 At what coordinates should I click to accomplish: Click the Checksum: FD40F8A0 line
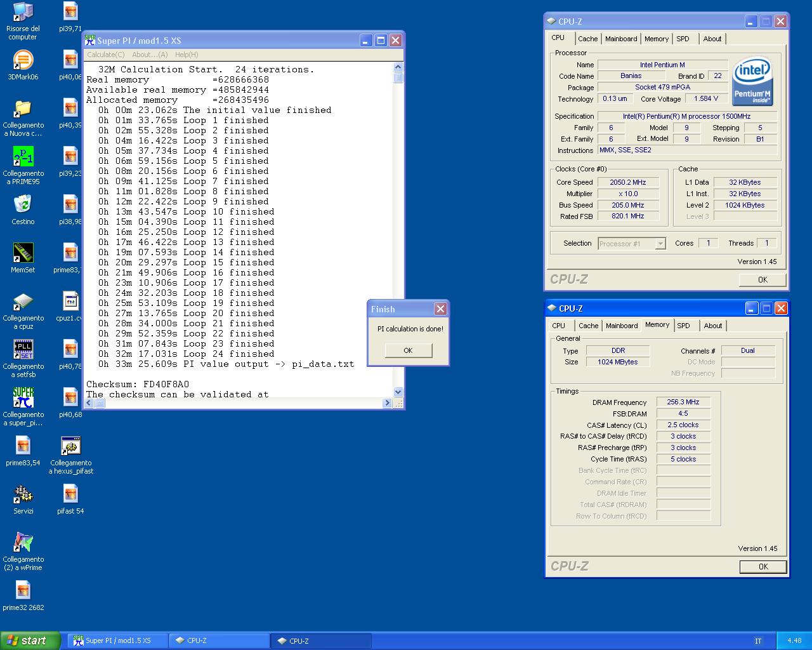[138, 385]
